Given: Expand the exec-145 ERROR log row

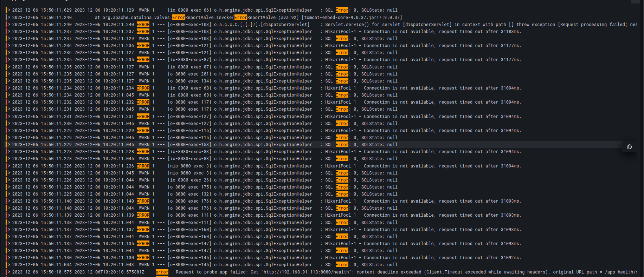Looking at the screenshot, I should [x=9, y=258].
